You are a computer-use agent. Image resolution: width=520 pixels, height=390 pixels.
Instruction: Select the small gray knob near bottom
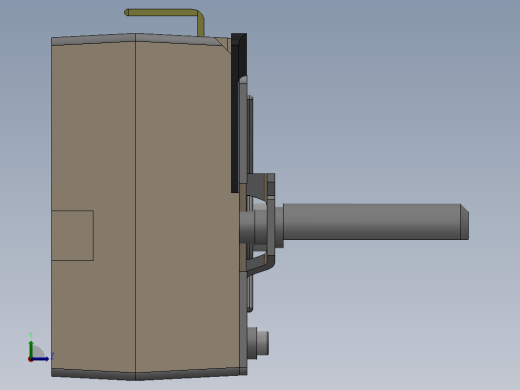[x=258, y=343]
